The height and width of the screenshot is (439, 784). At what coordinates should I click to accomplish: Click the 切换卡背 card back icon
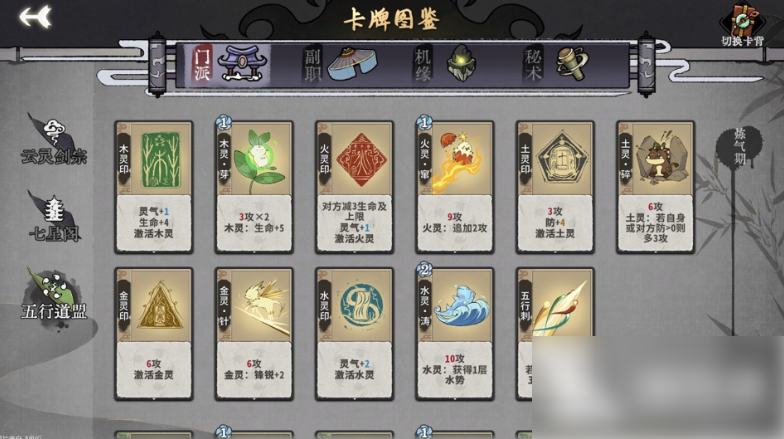point(742,24)
